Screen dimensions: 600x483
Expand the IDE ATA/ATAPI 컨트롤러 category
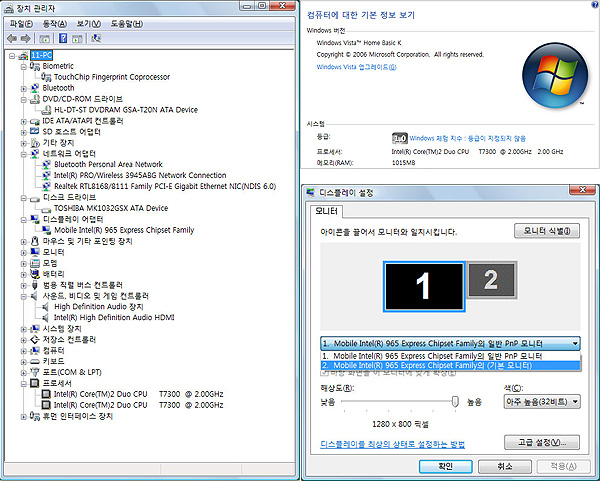click(x=24, y=122)
